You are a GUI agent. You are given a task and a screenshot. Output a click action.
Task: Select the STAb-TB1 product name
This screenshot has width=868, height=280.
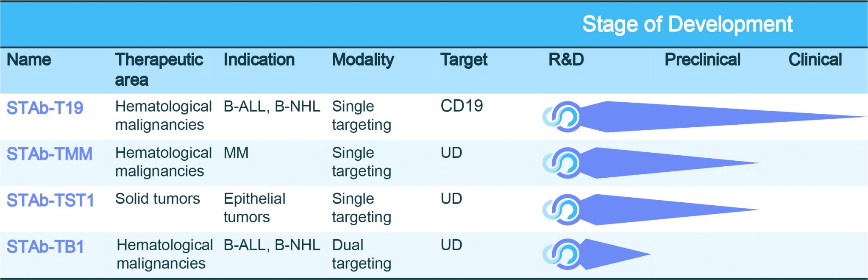45,247
